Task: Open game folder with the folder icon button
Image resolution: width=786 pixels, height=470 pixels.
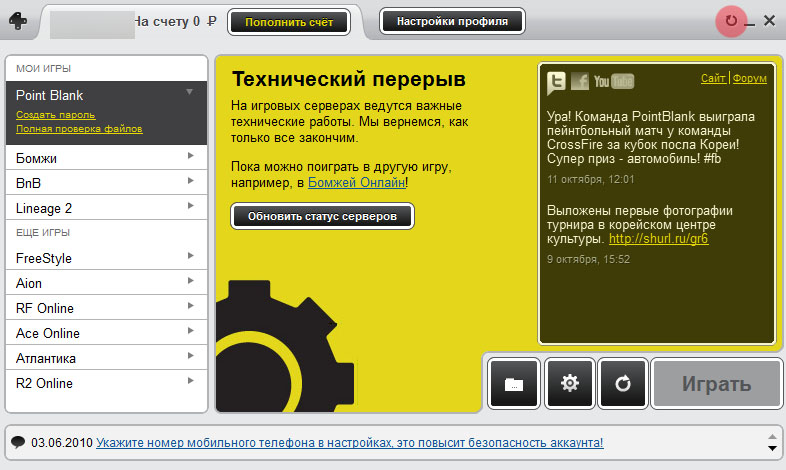Action: 514,383
